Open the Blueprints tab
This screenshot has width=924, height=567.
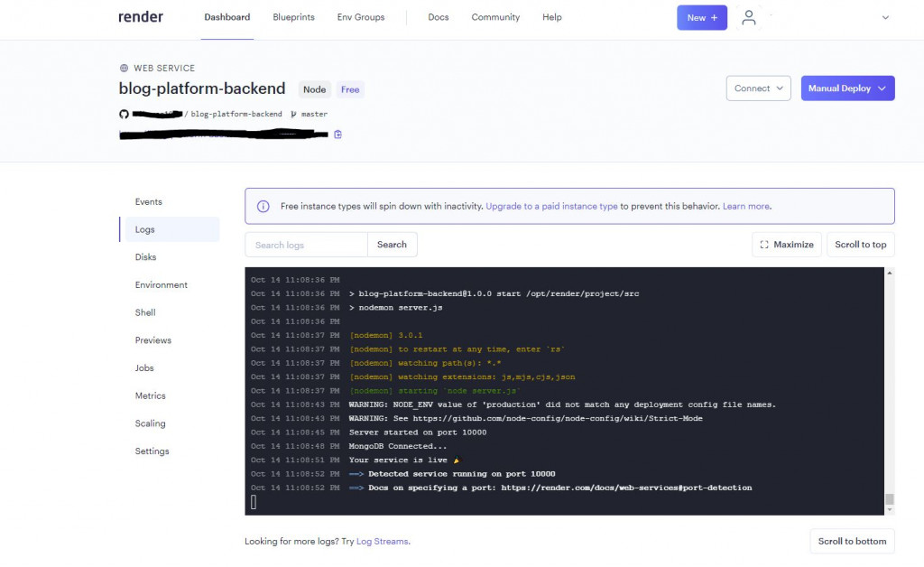coord(293,17)
